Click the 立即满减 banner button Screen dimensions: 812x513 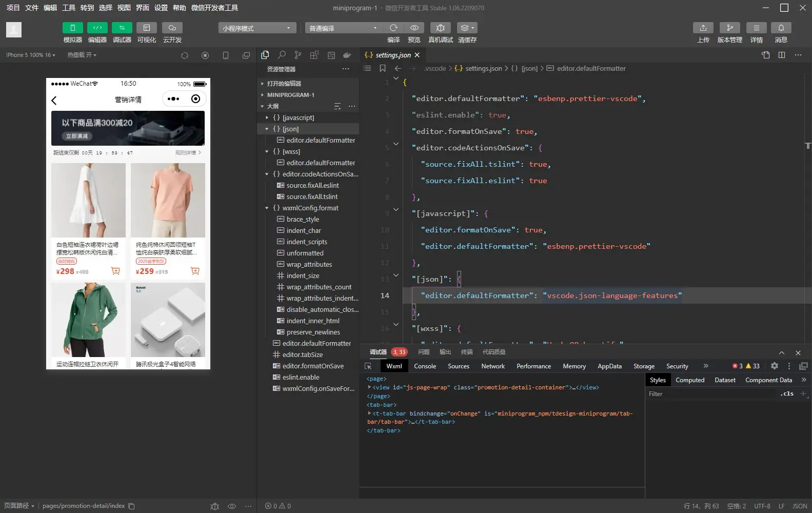pos(77,136)
